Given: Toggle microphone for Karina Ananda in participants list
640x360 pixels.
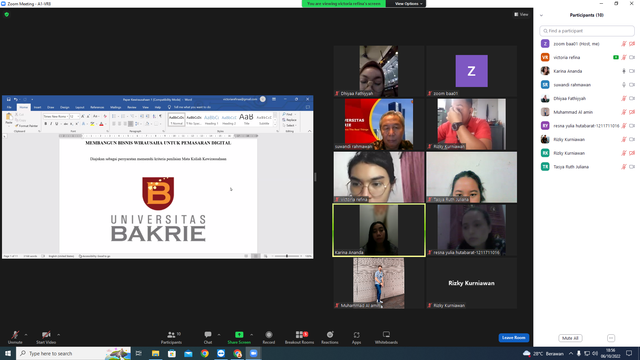Looking at the screenshot, I should click(624, 71).
